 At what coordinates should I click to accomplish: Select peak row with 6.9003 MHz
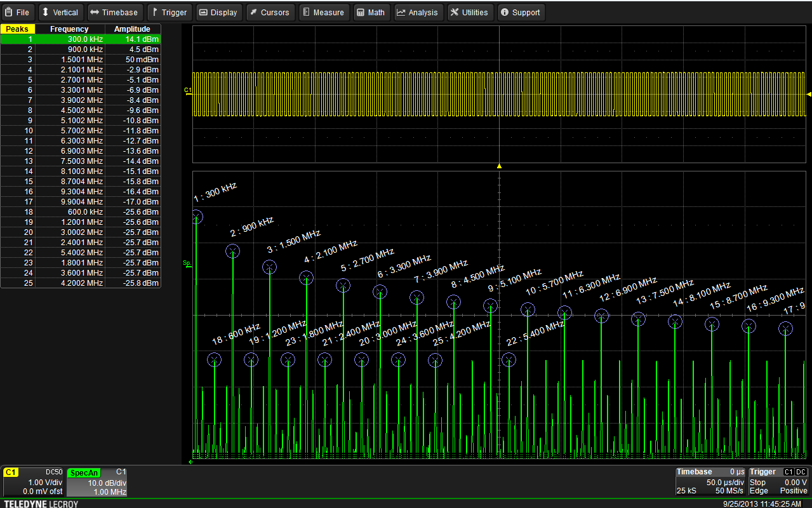81,151
